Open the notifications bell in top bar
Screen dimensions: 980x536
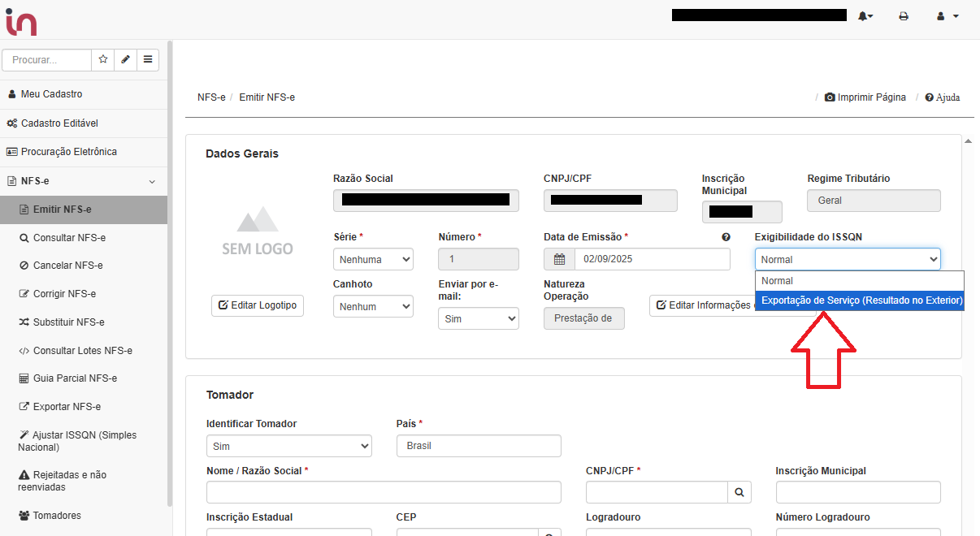coord(865,16)
